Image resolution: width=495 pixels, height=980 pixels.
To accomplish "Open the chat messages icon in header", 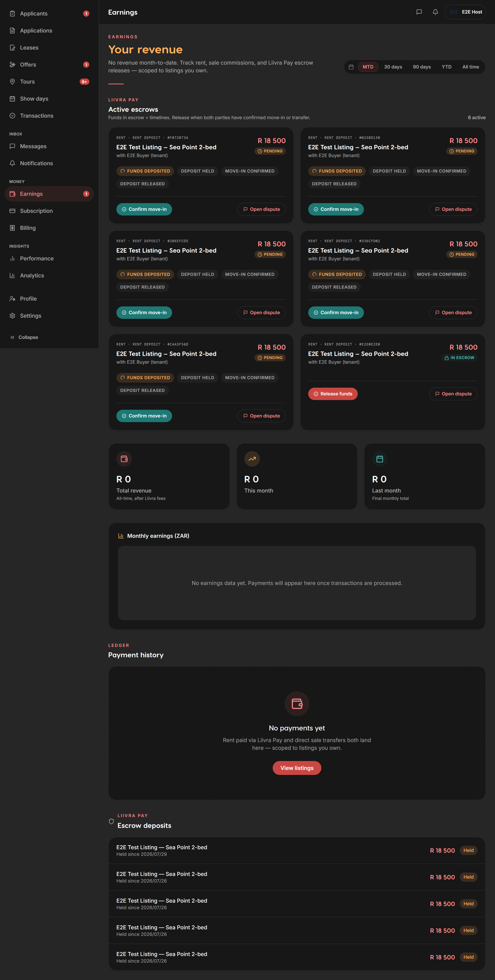I will 419,12.
